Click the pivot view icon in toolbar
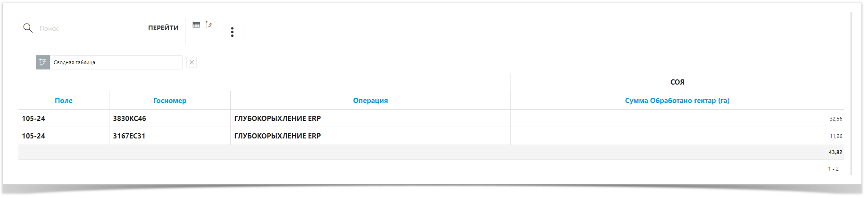 [209, 25]
